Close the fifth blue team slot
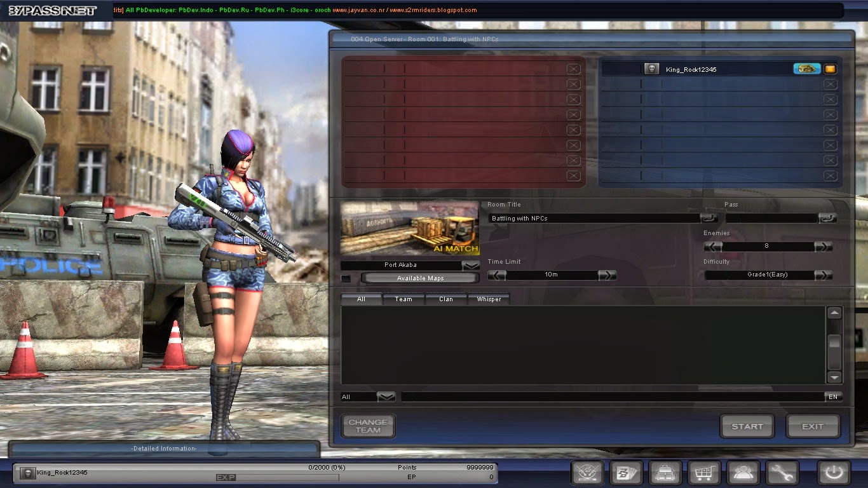Screen dimensions: 868x488 [831, 130]
